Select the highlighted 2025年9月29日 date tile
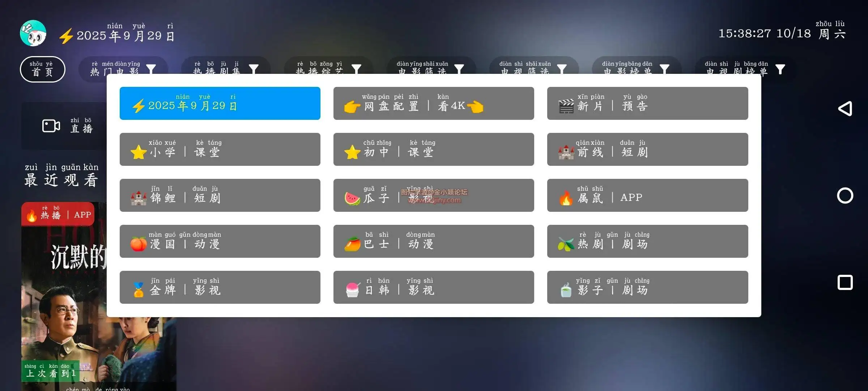Viewport: 868px width, 391px height. [220, 103]
